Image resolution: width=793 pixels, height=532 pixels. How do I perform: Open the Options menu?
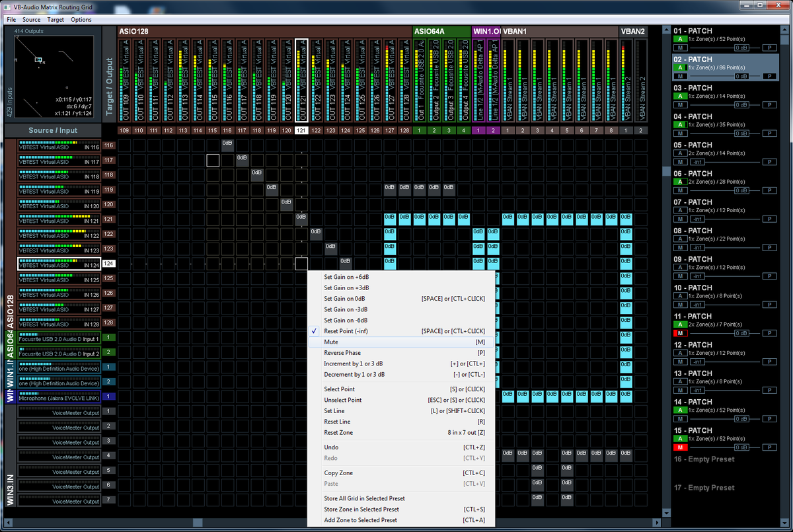[x=81, y=20]
